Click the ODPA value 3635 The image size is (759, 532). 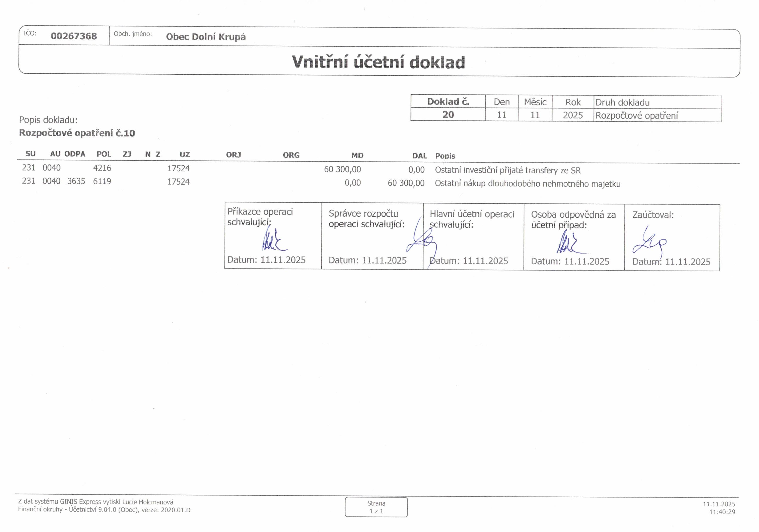tap(76, 181)
